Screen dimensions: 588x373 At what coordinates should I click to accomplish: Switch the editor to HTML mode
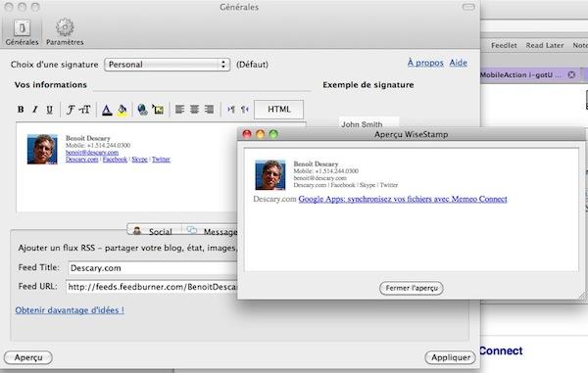tap(279, 110)
